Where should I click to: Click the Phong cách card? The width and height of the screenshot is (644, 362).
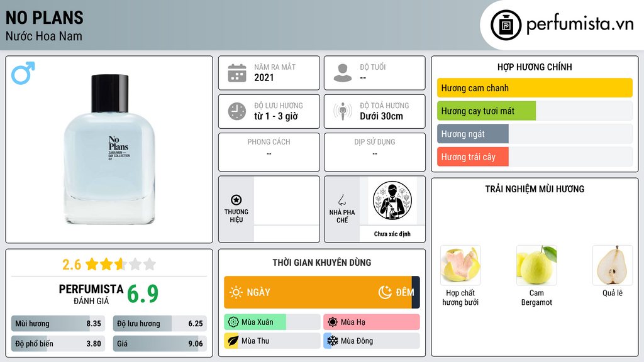coord(269,152)
